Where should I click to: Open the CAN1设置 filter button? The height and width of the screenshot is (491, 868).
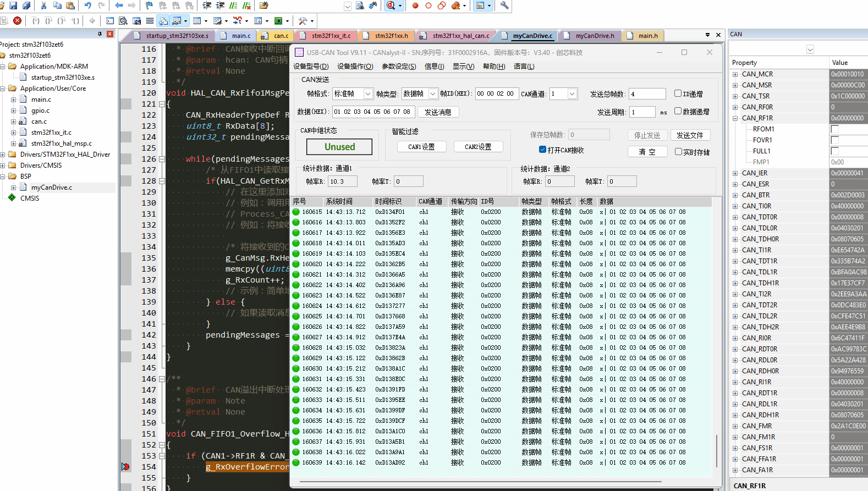pos(421,147)
